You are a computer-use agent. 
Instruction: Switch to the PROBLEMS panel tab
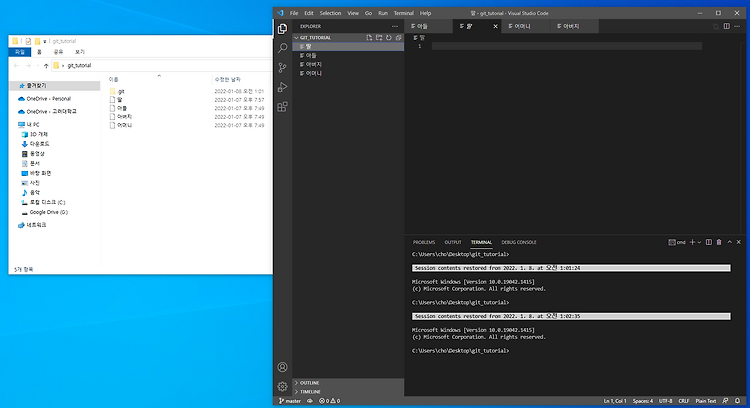424,243
